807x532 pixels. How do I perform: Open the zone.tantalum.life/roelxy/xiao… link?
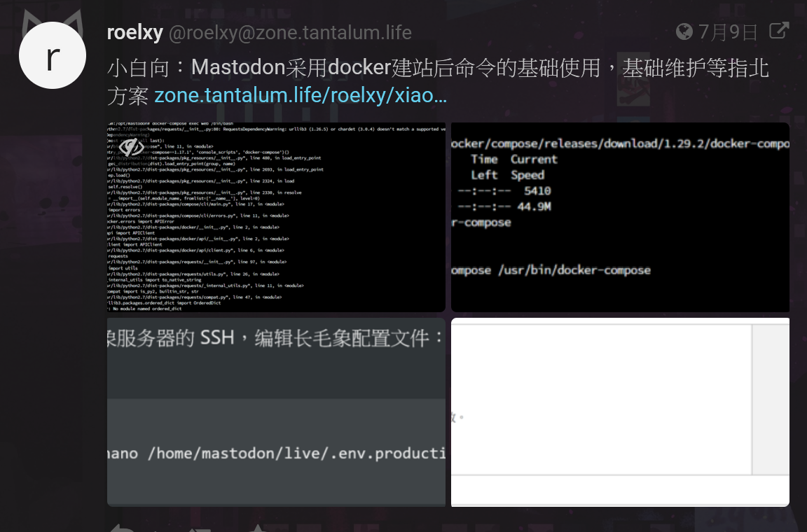tap(301, 95)
